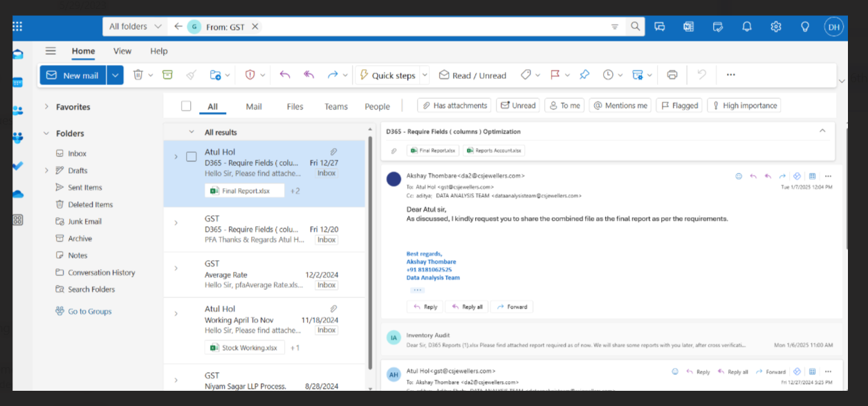Image resolution: width=868 pixels, height=406 pixels.
Task: Archive the selected message using the ribbon
Action: (167, 75)
